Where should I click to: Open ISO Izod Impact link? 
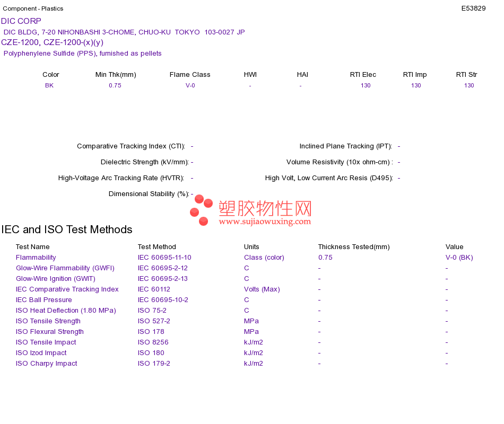pos(41,353)
